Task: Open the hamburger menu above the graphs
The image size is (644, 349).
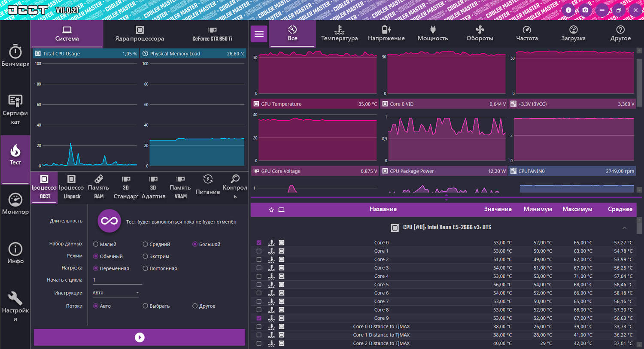Action: pos(259,34)
